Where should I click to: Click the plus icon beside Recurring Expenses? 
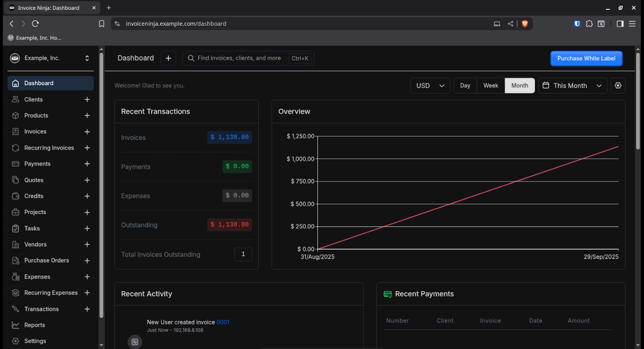pos(87,293)
